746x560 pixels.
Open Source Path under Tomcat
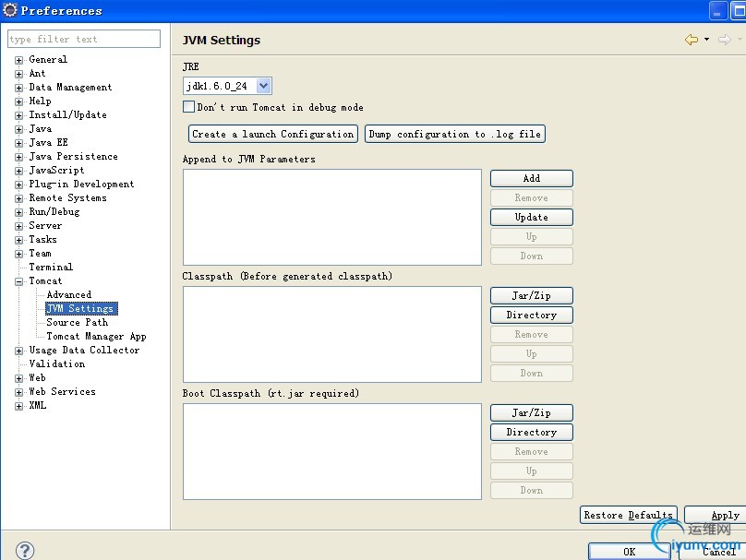[x=77, y=322]
